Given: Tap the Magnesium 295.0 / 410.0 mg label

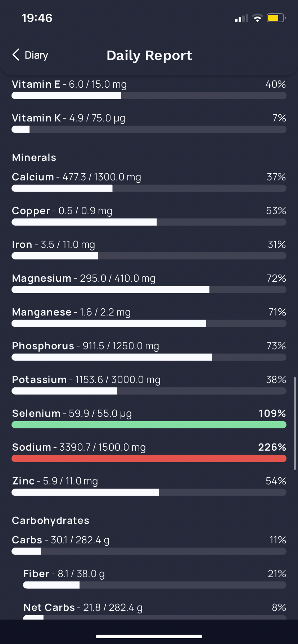Looking at the screenshot, I should (x=84, y=279).
